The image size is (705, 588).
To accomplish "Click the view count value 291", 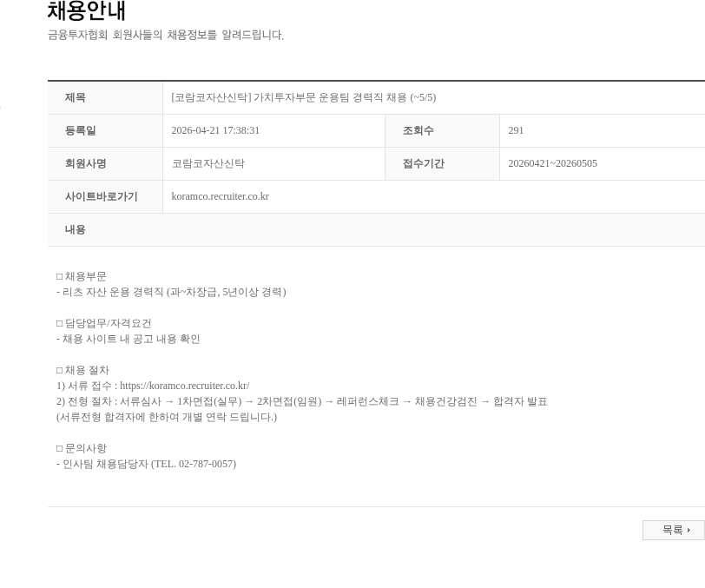I will click(516, 130).
